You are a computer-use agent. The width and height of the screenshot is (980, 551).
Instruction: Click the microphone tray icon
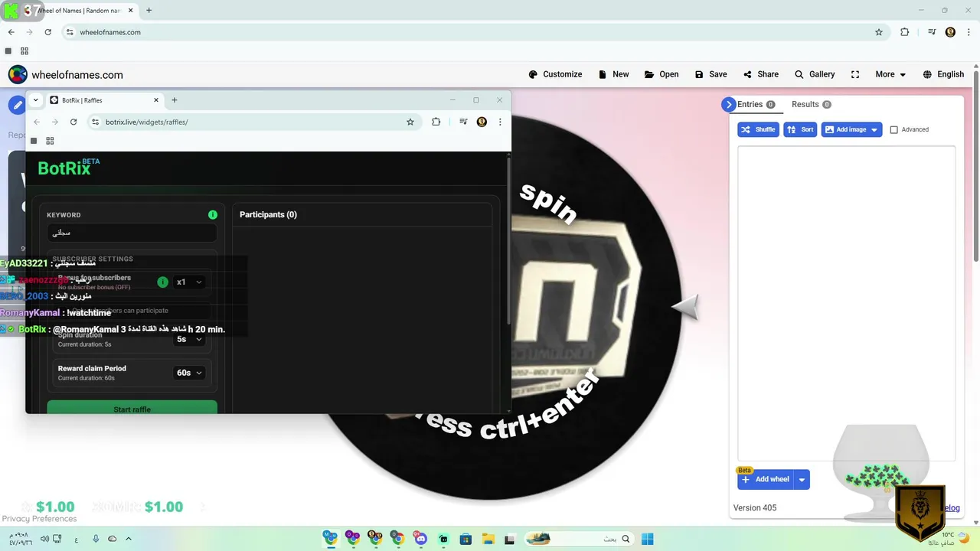click(x=96, y=539)
